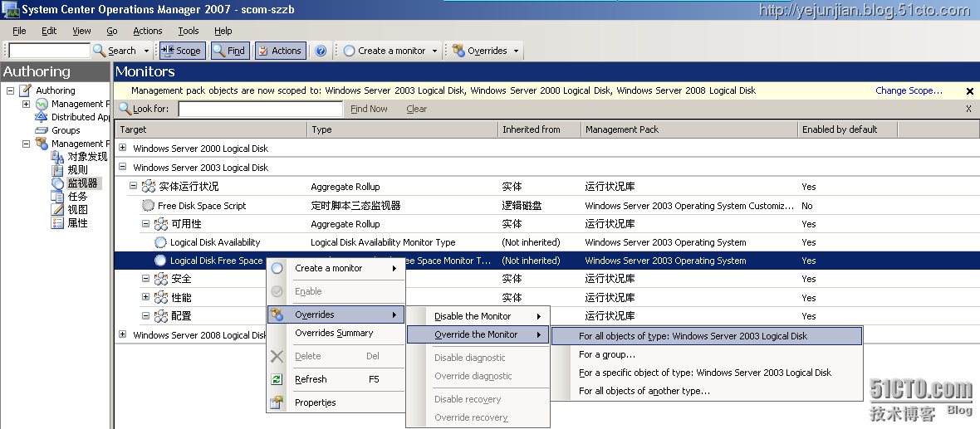Viewport: 980px width, 429px height.
Task: Toggle the Find toolbar button
Action: (x=230, y=51)
